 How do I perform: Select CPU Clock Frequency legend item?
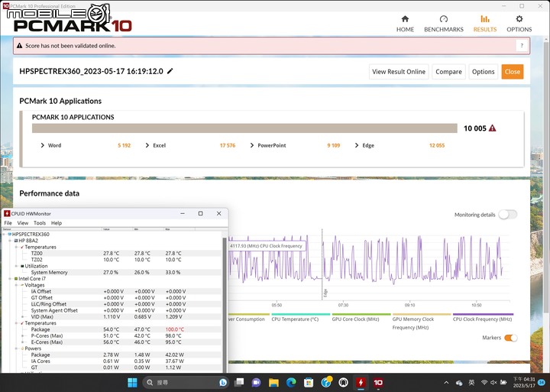(x=482, y=319)
